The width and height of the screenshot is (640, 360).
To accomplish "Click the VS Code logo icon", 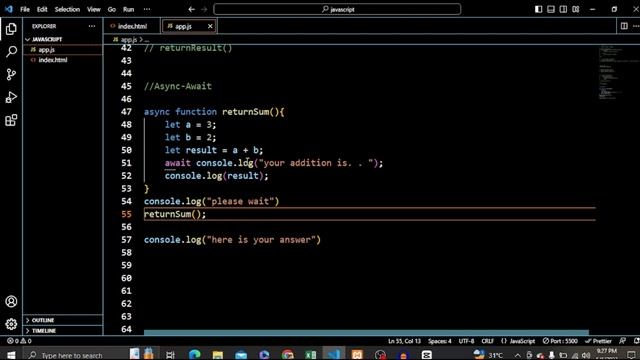I will (x=9, y=9).
